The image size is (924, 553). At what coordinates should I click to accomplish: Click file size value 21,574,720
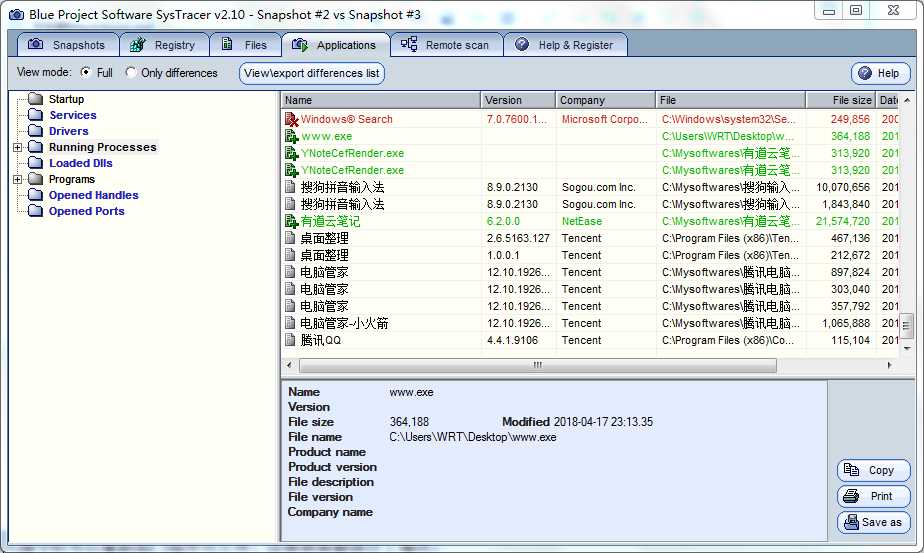pyautogui.click(x=842, y=221)
